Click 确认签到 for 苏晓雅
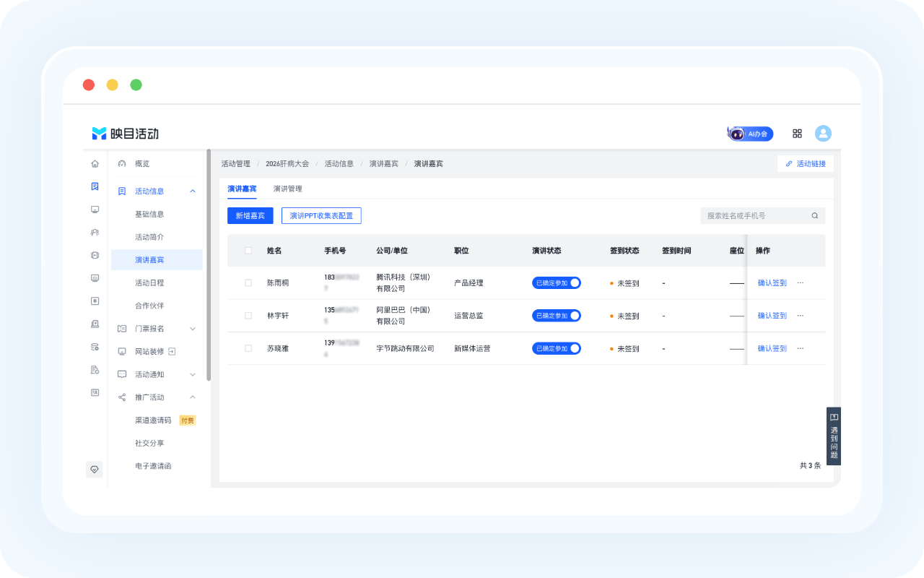 pos(772,348)
